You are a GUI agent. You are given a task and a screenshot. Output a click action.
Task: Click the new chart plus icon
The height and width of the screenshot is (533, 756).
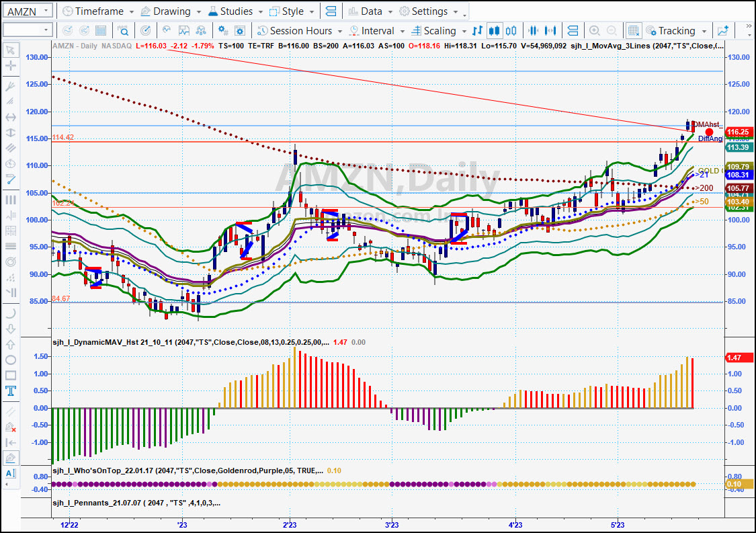(722, 31)
